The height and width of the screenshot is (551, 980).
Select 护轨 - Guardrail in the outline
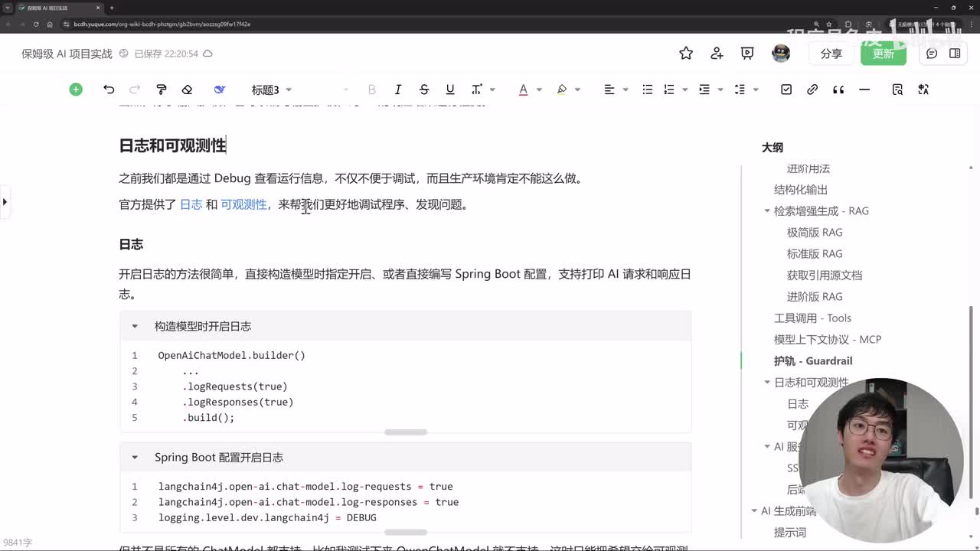point(813,360)
